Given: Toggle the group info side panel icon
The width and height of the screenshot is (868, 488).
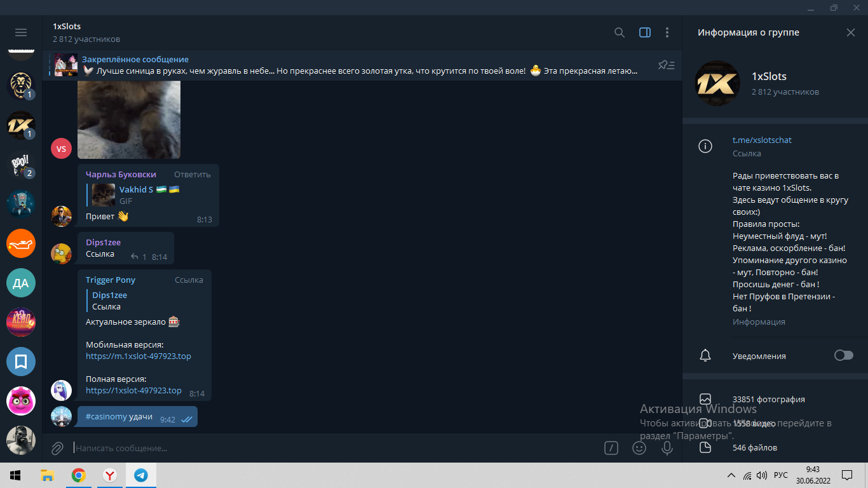Looking at the screenshot, I should pyautogui.click(x=645, y=32).
